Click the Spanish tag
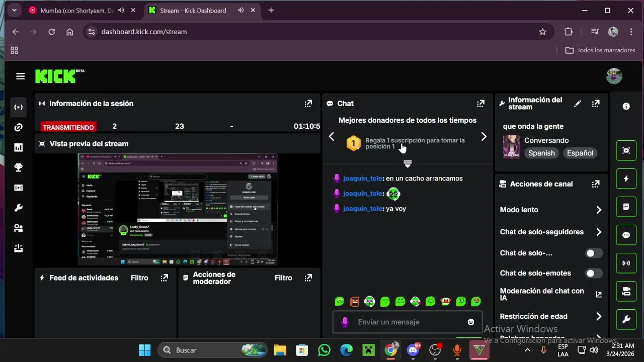The width and height of the screenshot is (644, 362). pyautogui.click(x=541, y=153)
